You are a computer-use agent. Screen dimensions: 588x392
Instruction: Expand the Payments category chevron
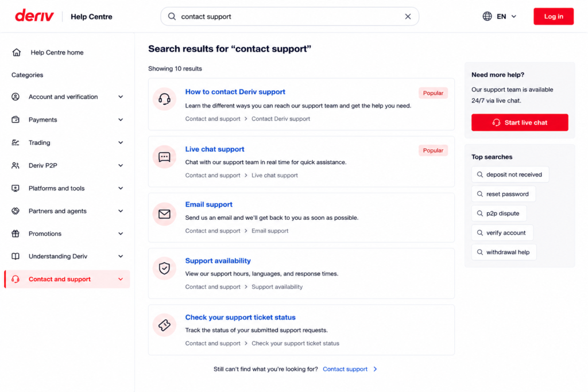tap(121, 119)
